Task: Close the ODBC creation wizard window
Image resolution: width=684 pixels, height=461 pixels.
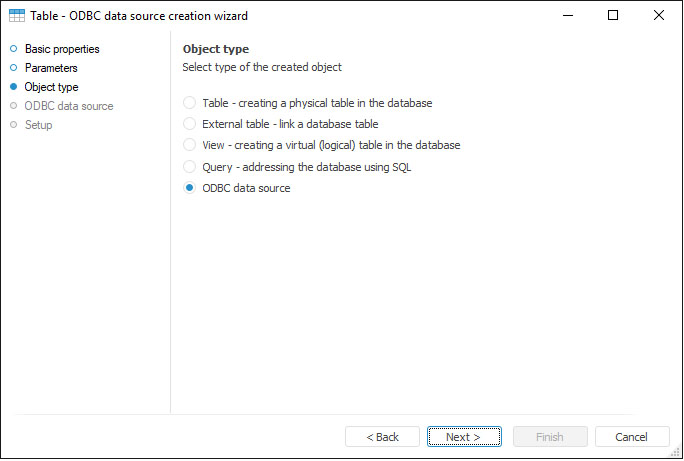Action: pyautogui.click(x=658, y=16)
